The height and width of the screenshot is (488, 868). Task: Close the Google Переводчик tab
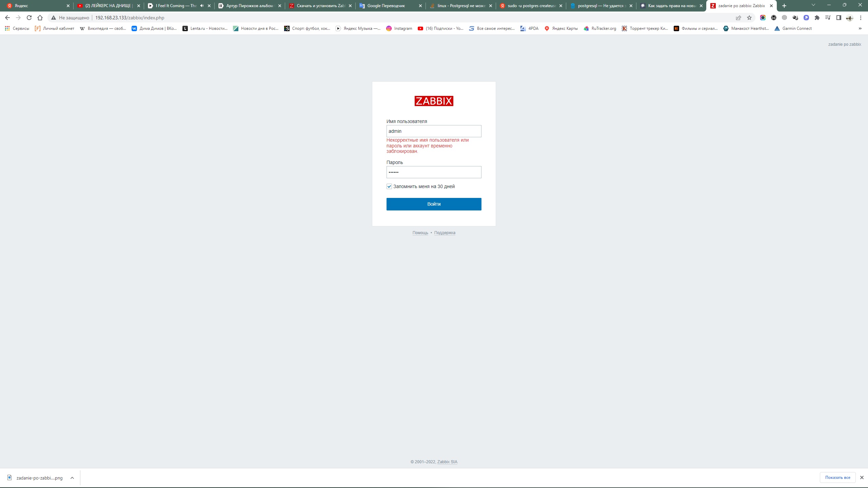420,6
